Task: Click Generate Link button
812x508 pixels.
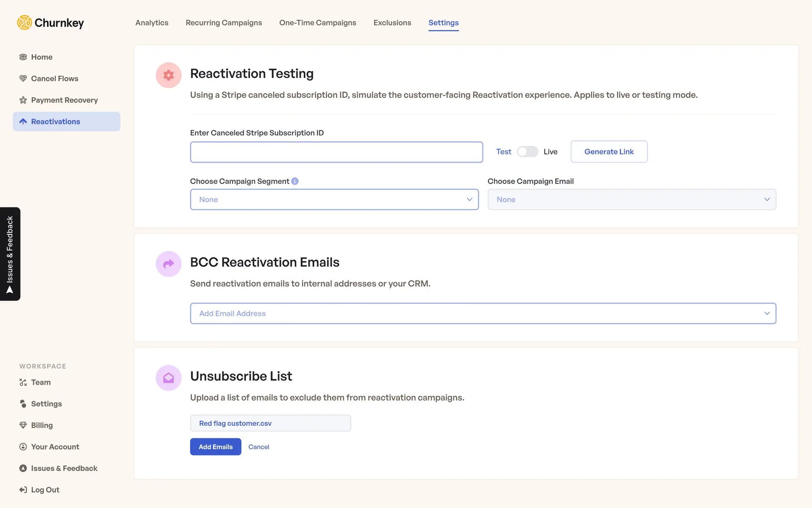Action: (x=609, y=152)
